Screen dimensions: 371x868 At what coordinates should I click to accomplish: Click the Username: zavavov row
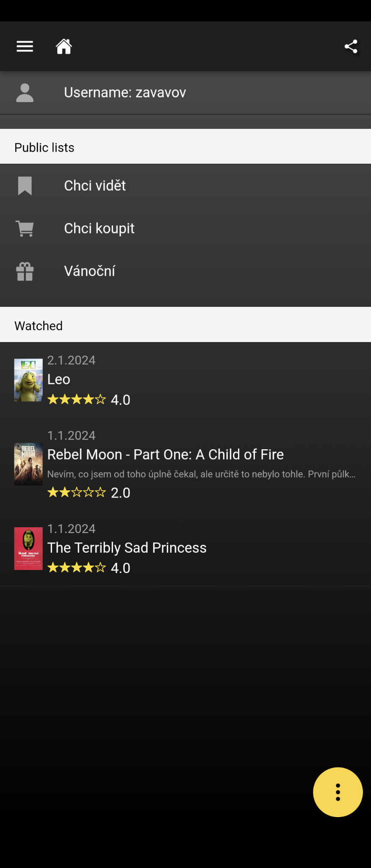125,93
